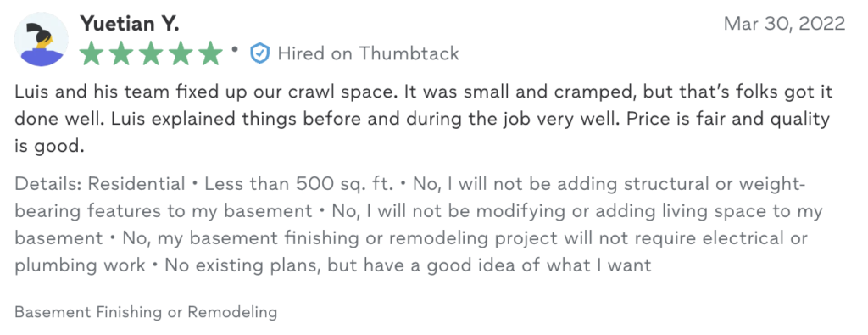Viewport: 868px width, 335px height.
Task: Click the Hired on Thumbtack label
Action: (x=368, y=53)
